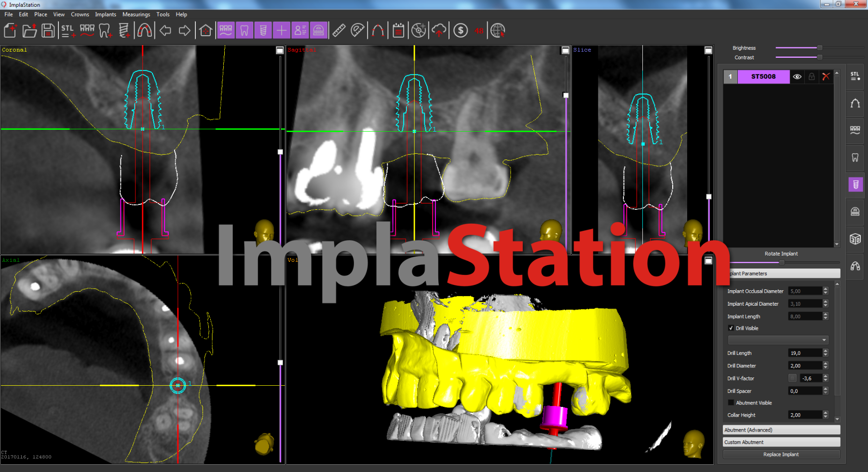Expand the Custom Abutment section
The height and width of the screenshot is (472, 868).
tap(781, 442)
